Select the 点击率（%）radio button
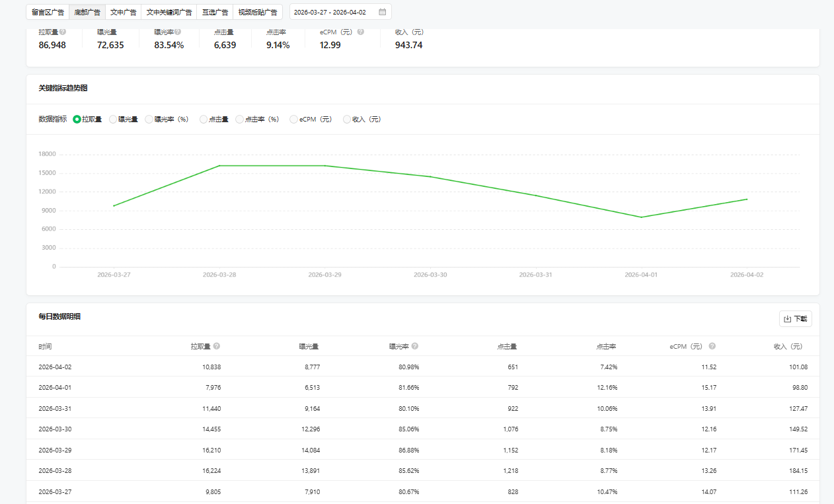This screenshot has height=504, width=834. (240, 120)
